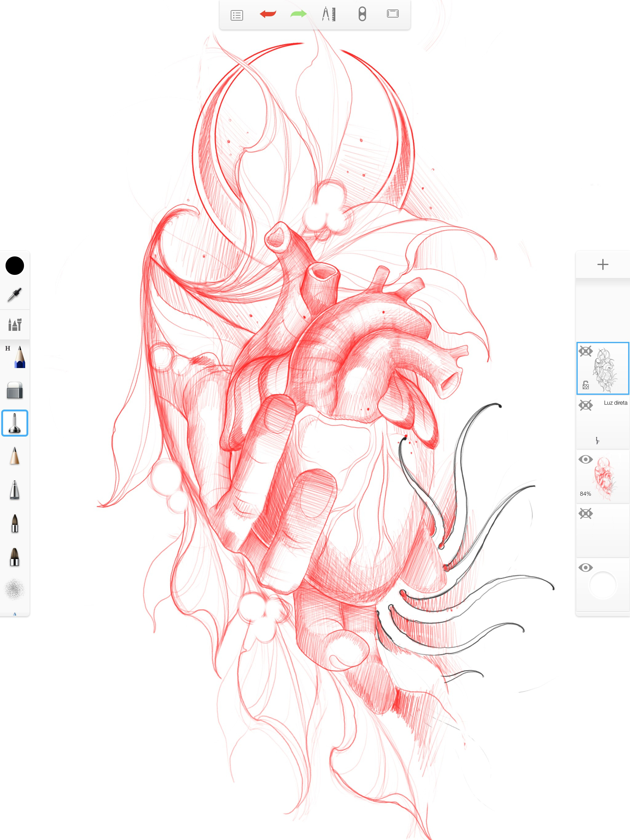Hide the red heart sketch layer

tap(585, 459)
